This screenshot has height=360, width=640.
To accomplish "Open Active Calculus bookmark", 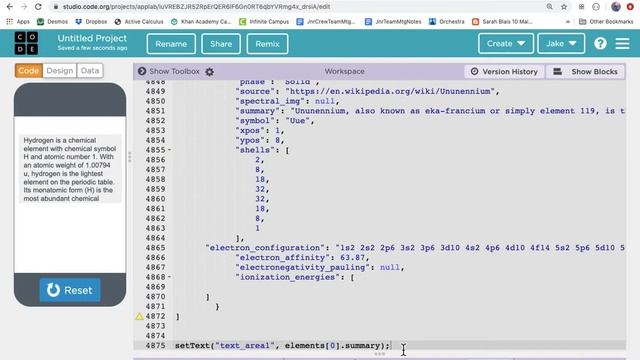I will 139,22.
